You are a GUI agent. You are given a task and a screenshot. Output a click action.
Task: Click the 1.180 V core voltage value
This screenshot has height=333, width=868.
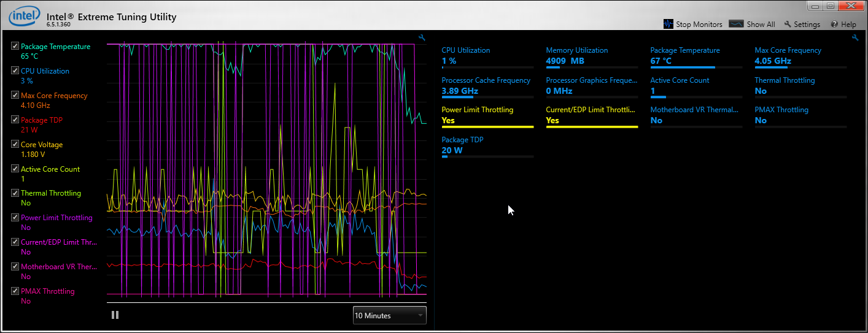tap(33, 154)
